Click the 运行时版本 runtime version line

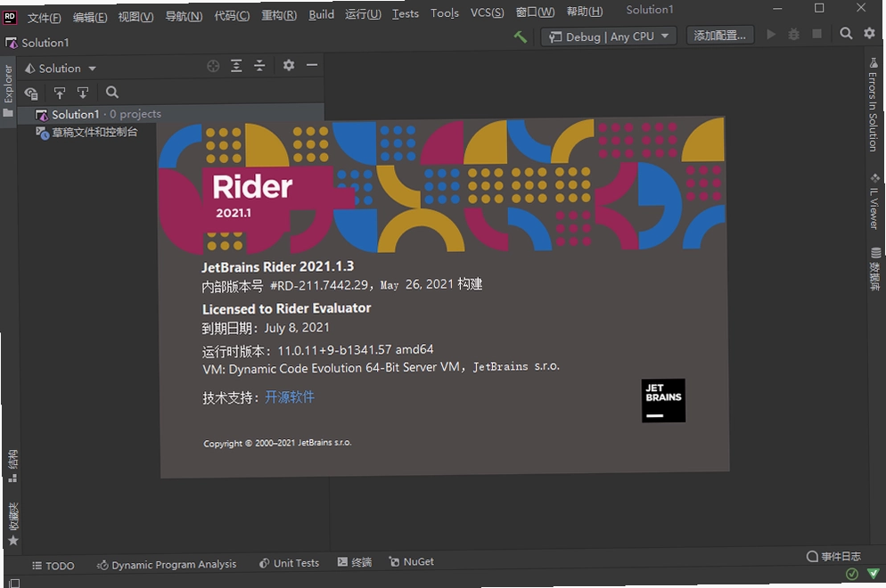click(318, 351)
